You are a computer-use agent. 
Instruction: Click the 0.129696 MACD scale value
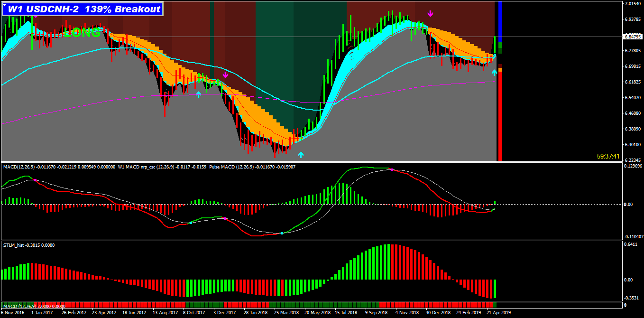633,166
